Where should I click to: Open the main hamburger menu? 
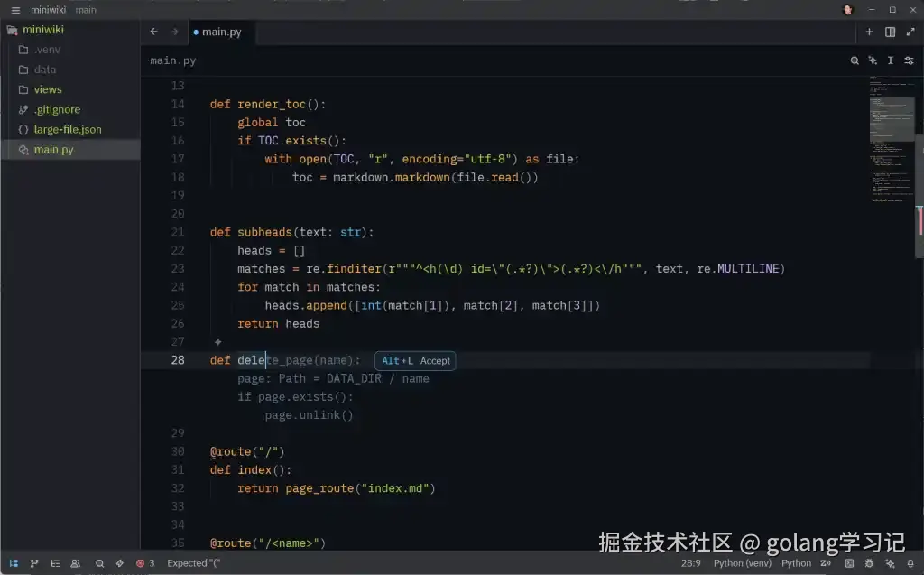click(15, 10)
